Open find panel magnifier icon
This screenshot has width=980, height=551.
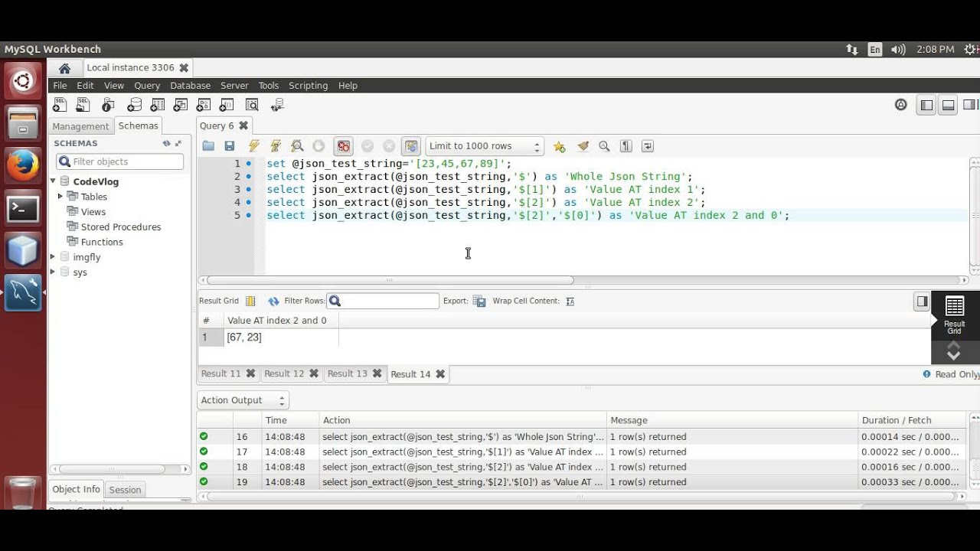point(604,146)
